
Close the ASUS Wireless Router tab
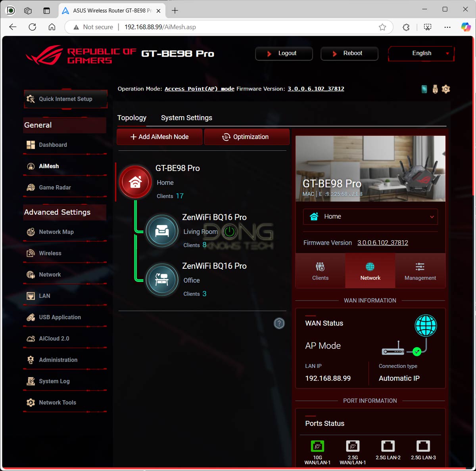[x=158, y=11]
